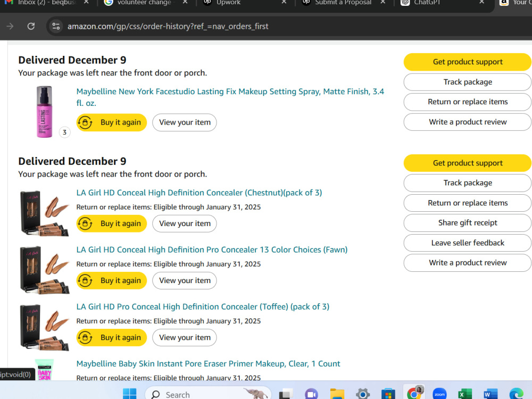The image size is (532, 399).
Task: Open Microsoft Store from the taskbar
Action: pos(388,394)
